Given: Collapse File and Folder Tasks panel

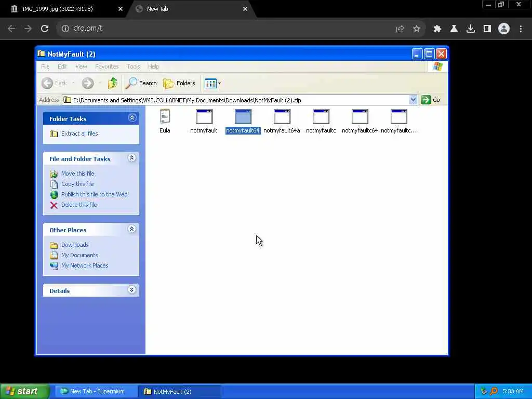Looking at the screenshot, I should 132,158.
